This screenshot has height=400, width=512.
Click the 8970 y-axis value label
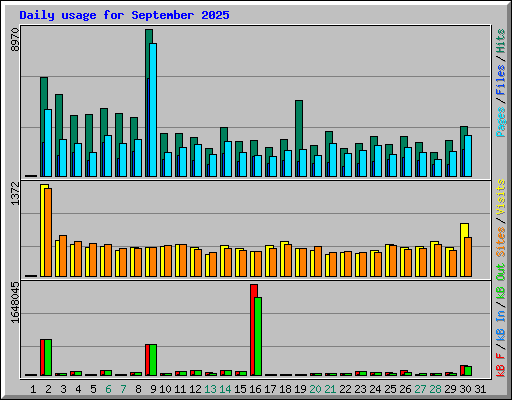pos(15,40)
